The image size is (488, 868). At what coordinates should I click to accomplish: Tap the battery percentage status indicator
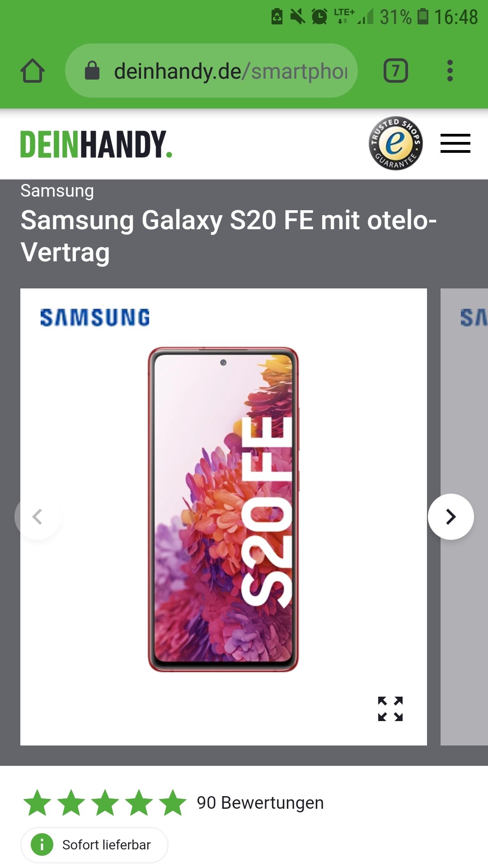(x=395, y=17)
